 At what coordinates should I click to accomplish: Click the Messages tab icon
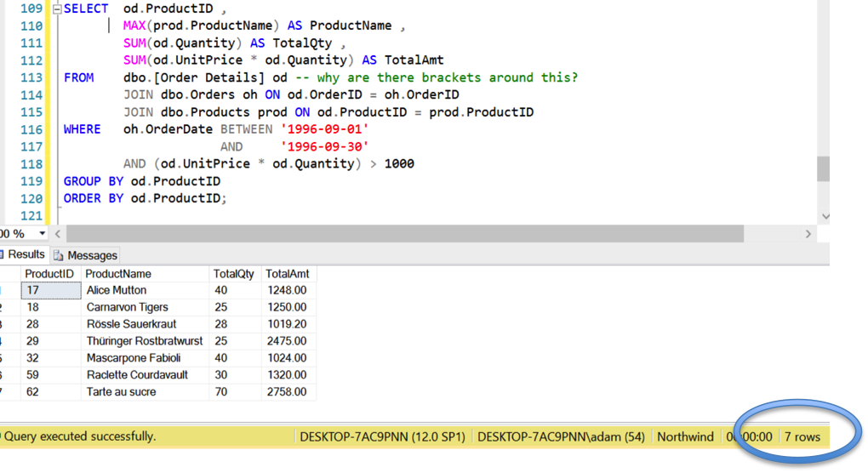point(58,255)
